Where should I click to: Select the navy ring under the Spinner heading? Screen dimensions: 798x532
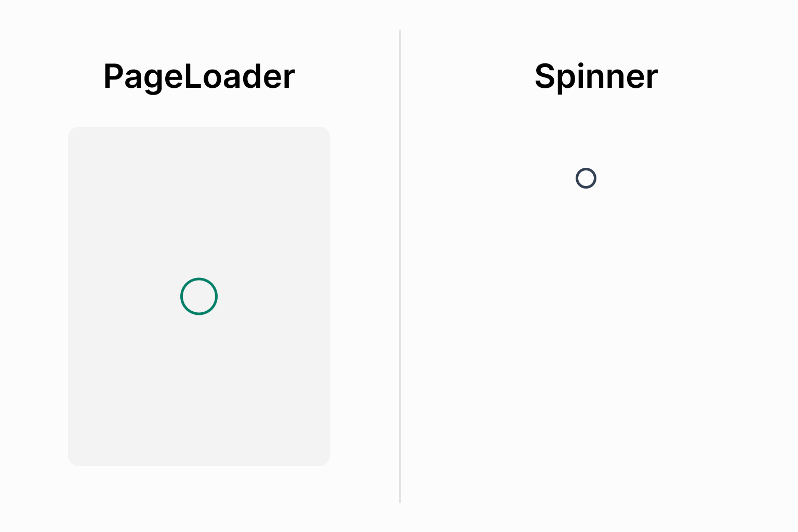coord(586,178)
